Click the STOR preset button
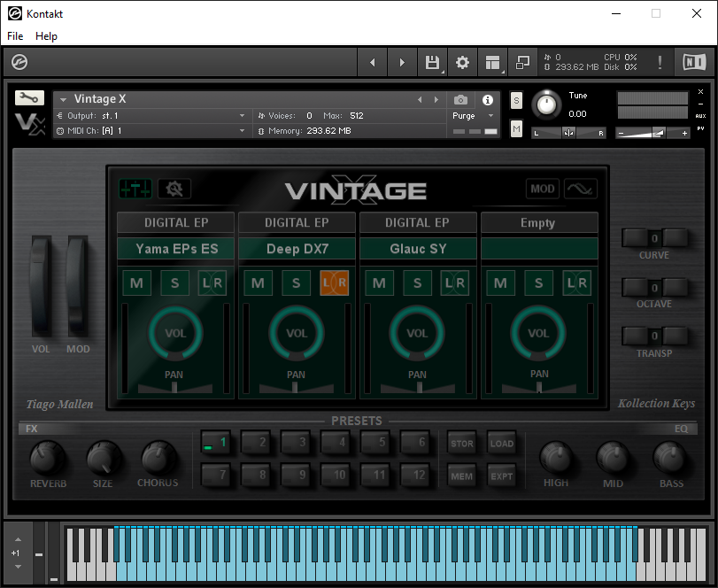This screenshot has width=718, height=588. 461,443
